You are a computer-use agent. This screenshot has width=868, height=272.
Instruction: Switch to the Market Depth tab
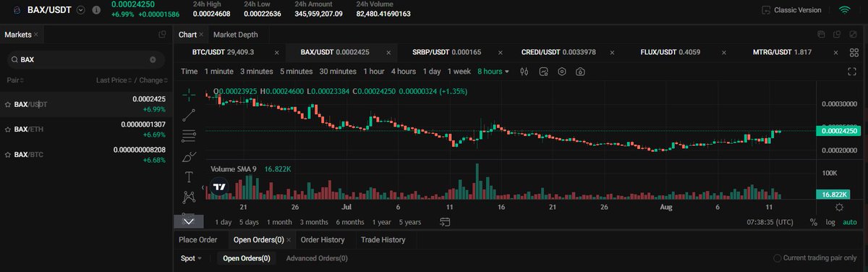236,35
